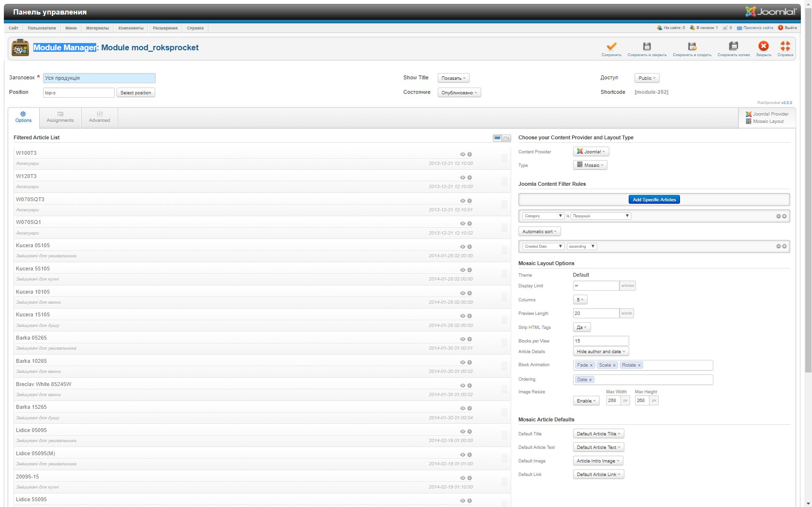Click the Select position button
Screen dimensions: 812x507
click(135, 92)
